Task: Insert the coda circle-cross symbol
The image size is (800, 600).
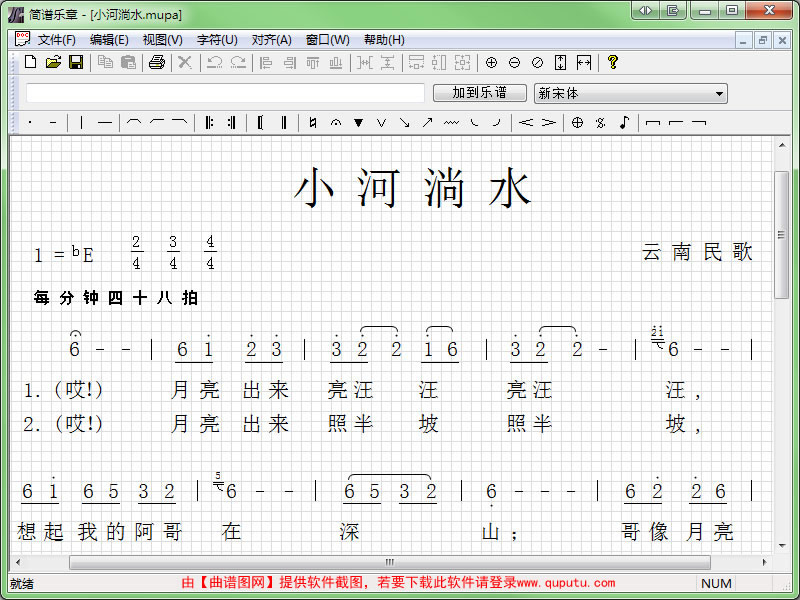Action: point(577,122)
